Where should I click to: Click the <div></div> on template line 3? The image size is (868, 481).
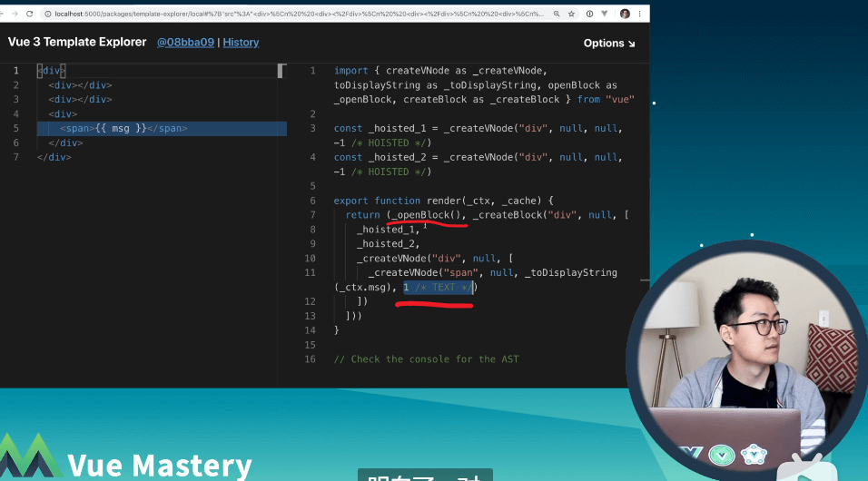[80, 100]
